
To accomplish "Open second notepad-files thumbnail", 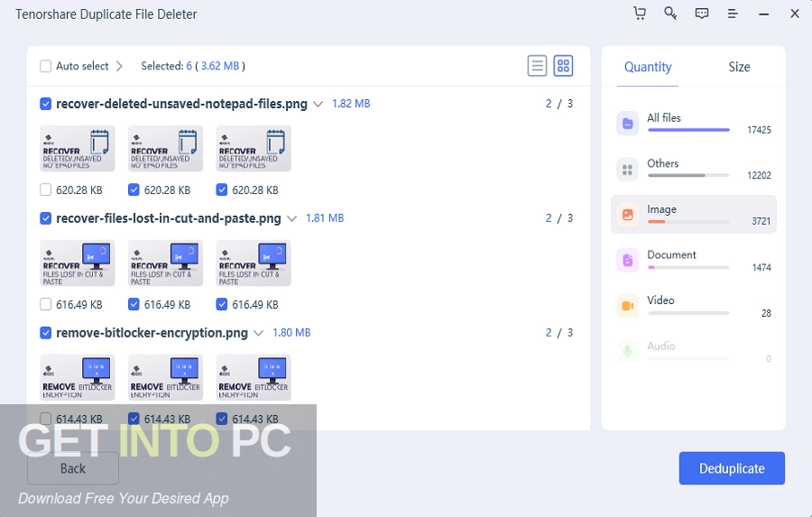I will (x=165, y=148).
